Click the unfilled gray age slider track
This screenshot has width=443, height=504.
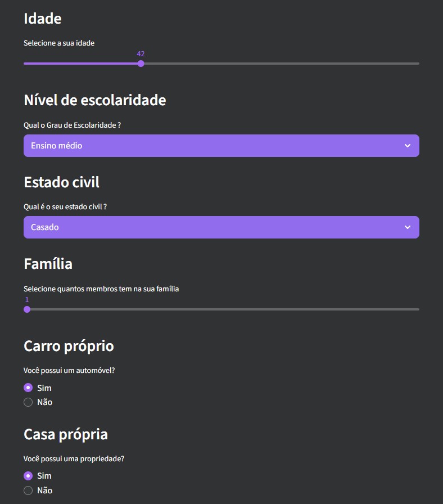(x=281, y=64)
